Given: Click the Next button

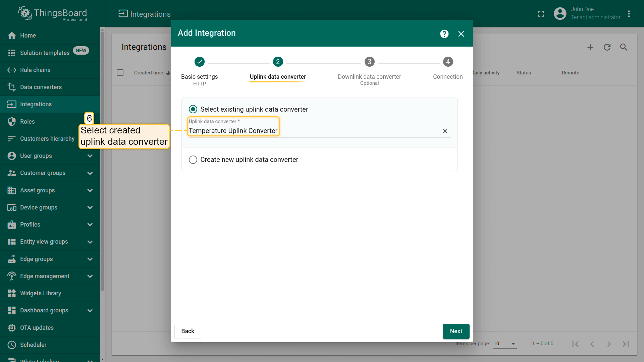Looking at the screenshot, I should [x=456, y=331].
